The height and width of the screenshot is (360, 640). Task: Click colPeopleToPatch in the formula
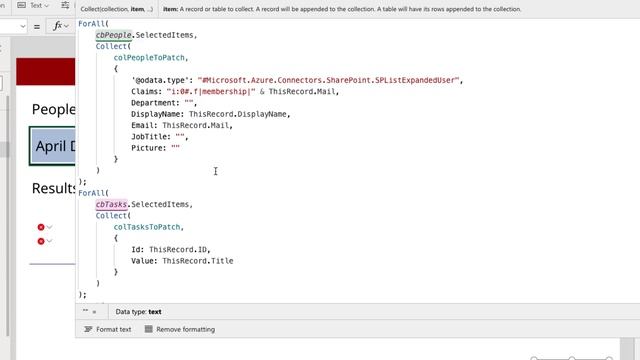(149, 58)
